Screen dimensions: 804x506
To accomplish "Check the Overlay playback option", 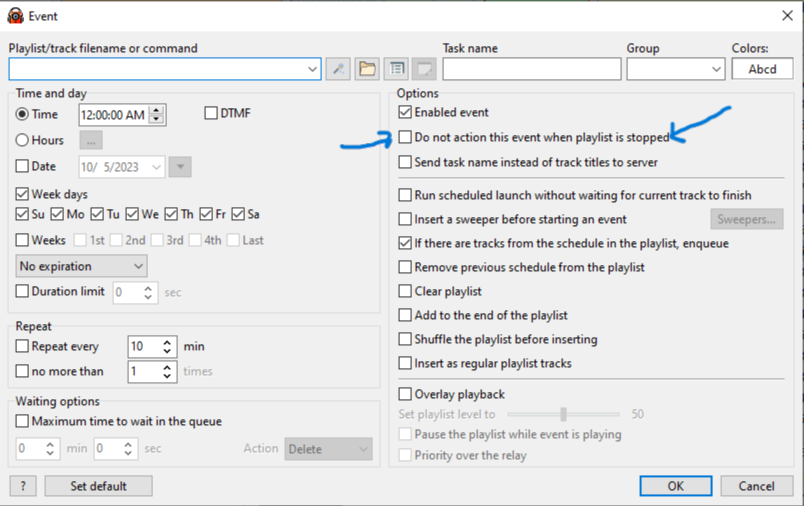I will tap(405, 394).
